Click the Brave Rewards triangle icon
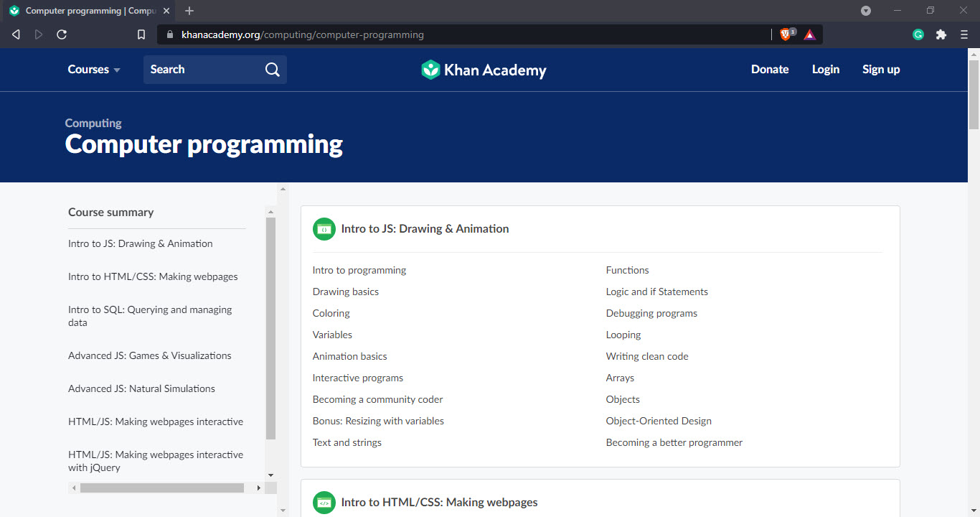This screenshot has width=980, height=517. click(810, 34)
